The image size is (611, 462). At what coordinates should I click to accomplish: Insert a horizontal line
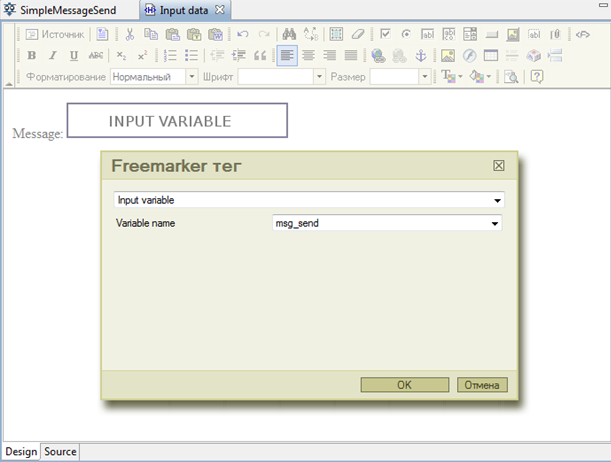point(512,56)
